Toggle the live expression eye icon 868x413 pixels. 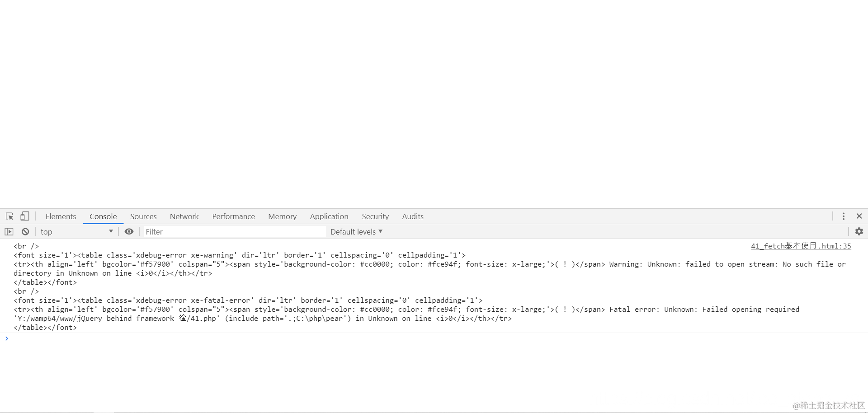coord(129,232)
